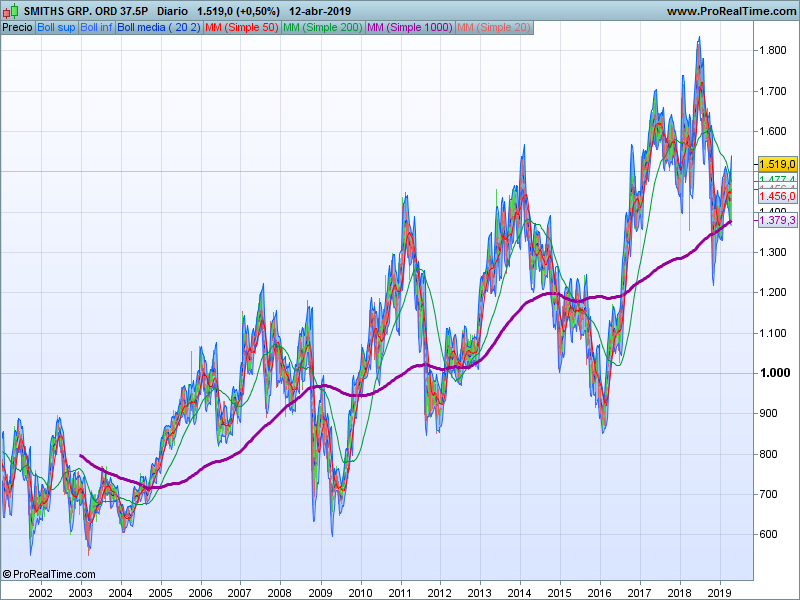Image resolution: width=800 pixels, height=600 pixels.
Task: Click the 1.800 price axis label
Action: click(x=773, y=51)
